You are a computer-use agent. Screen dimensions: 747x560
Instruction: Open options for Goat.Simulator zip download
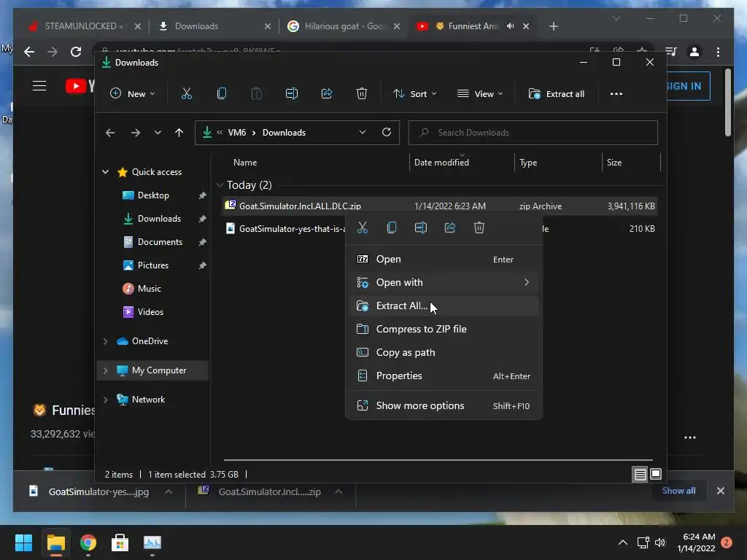point(338,491)
